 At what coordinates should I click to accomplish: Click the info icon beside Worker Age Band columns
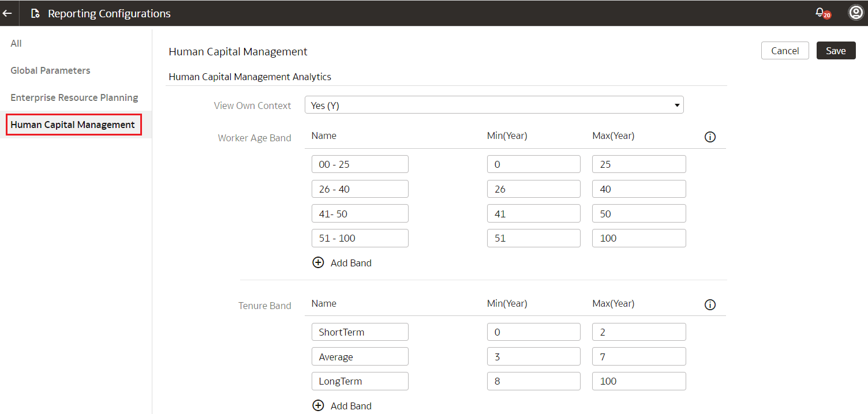pos(710,137)
